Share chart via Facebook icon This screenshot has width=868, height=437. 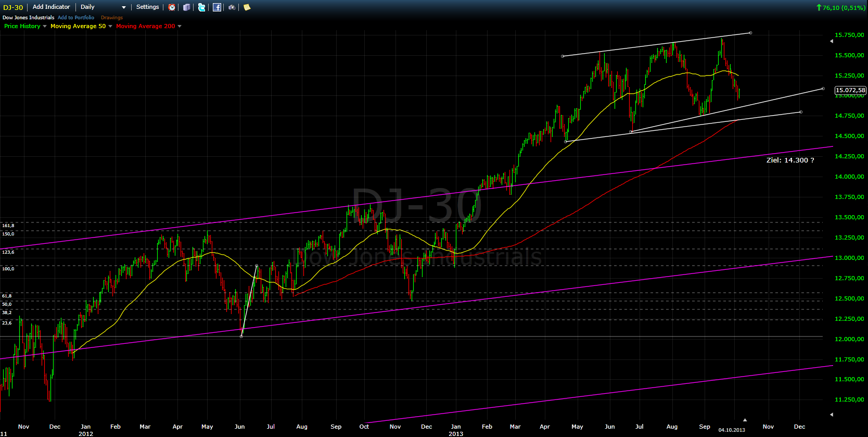(217, 7)
